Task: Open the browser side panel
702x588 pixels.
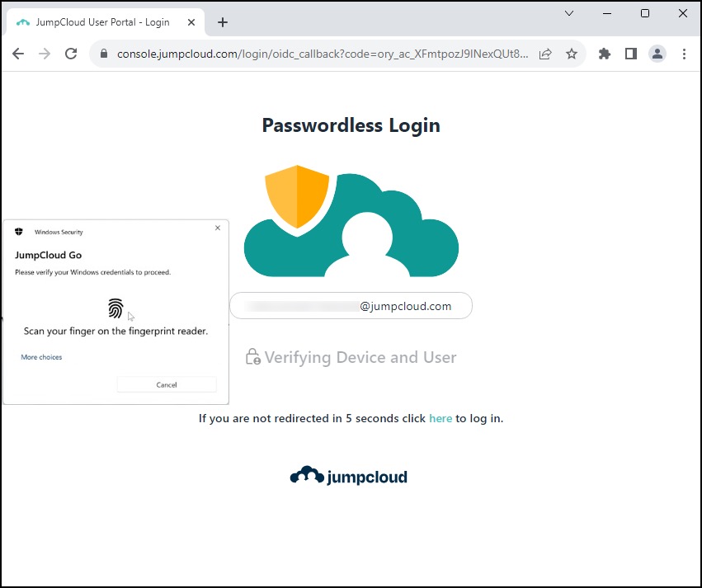Action: click(x=630, y=54)
